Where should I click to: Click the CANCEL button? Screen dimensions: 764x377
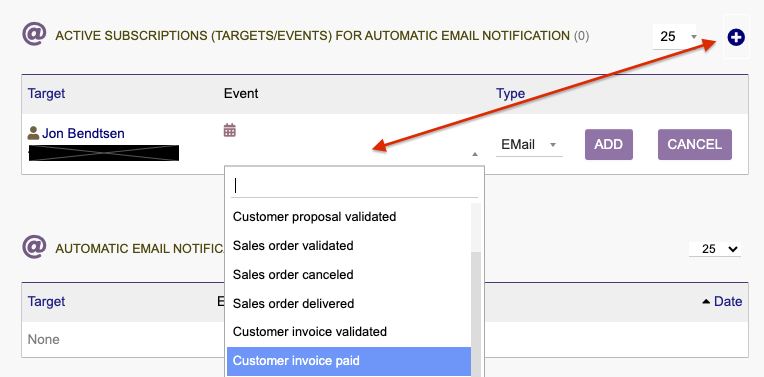coord(695,145)
